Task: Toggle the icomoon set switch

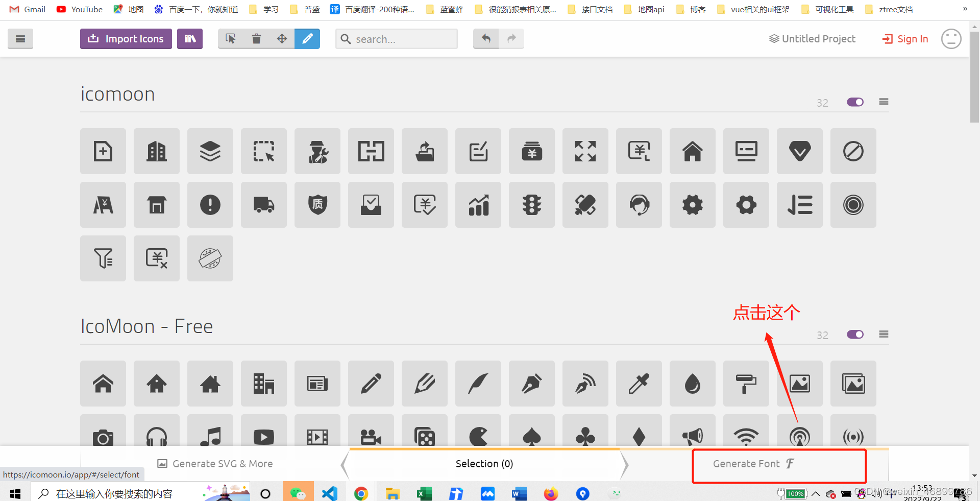Action: point(855,102)
